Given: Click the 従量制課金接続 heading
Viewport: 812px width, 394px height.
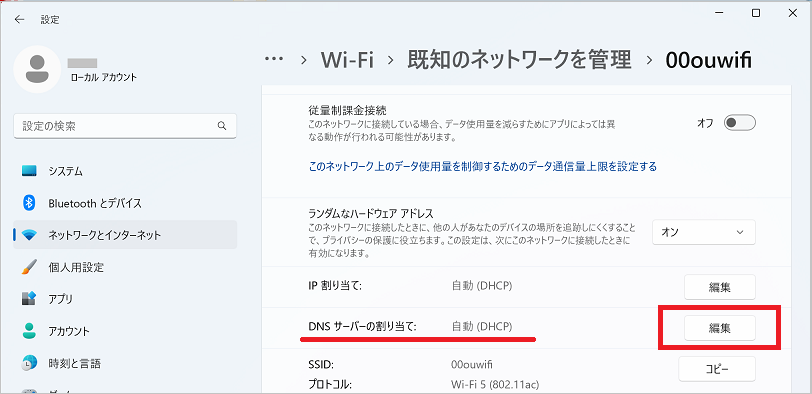Looking at the screenshot, I should click(x=347, y=110).
